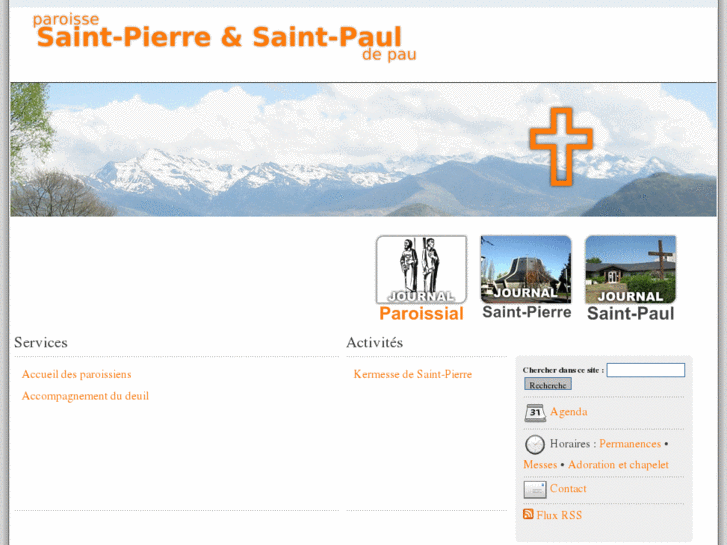Open the Accueil des paroissiens link
The width and height of the screenshot is (727, 545).
(77, 374)
